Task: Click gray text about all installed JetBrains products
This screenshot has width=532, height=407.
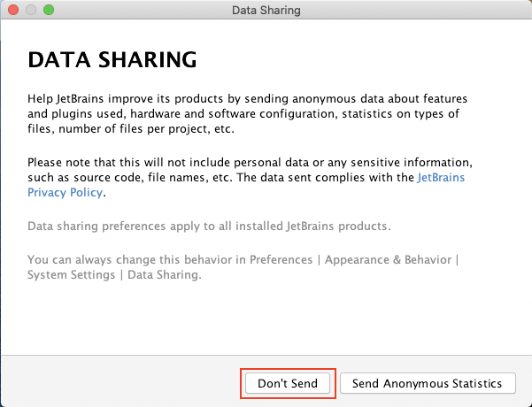Action: (x=209, y=226)
